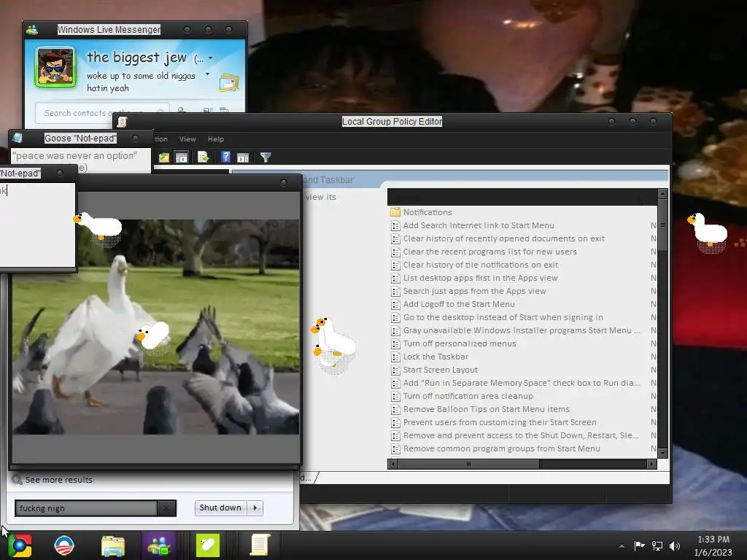Select 'Add Search Internet link to Start Menu'

[479, 226]
